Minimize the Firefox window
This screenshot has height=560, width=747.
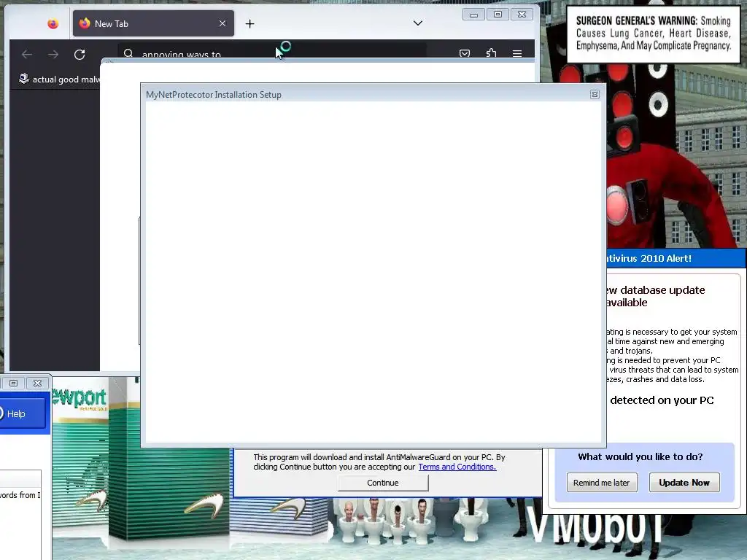[473, 15]
